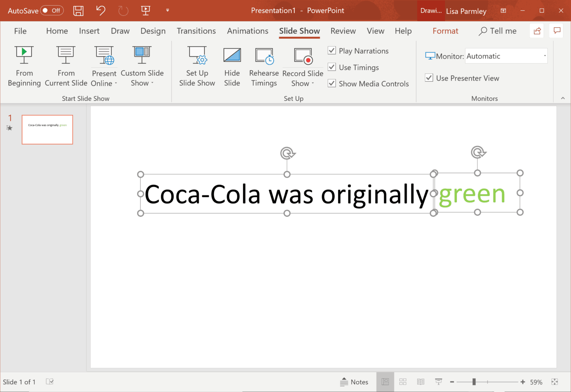Switch to Slide Sorter view
Viewport: 571px width, 392px height.
pos(403,382)
